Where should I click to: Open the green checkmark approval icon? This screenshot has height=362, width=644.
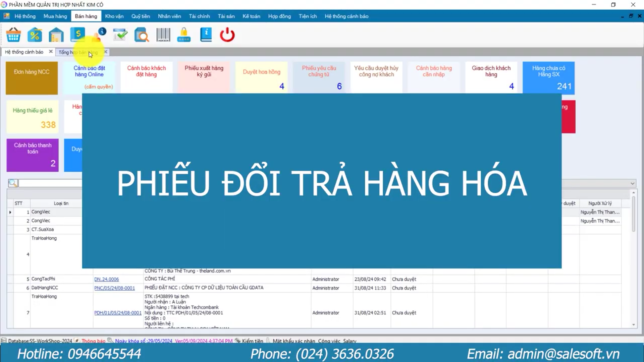click(x=120, y=35)
